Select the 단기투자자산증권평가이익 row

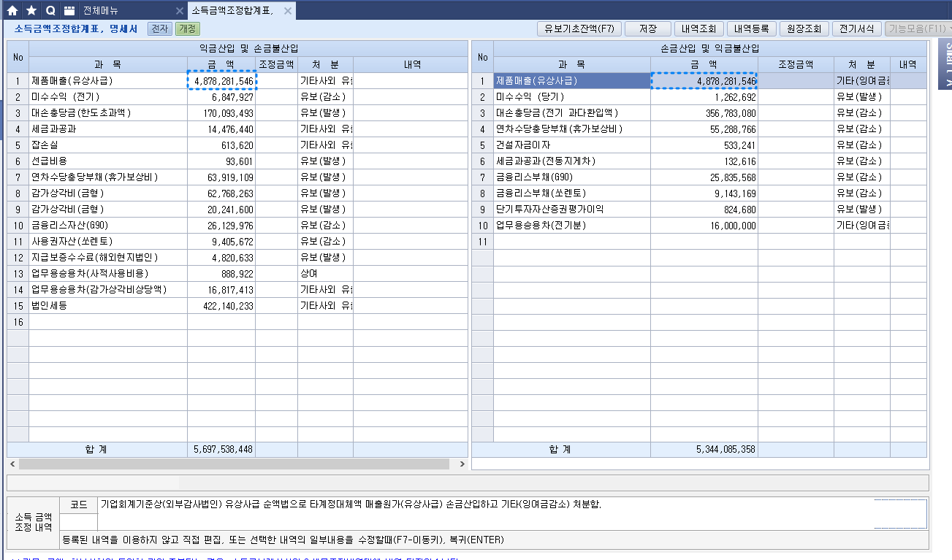point(699,210)
